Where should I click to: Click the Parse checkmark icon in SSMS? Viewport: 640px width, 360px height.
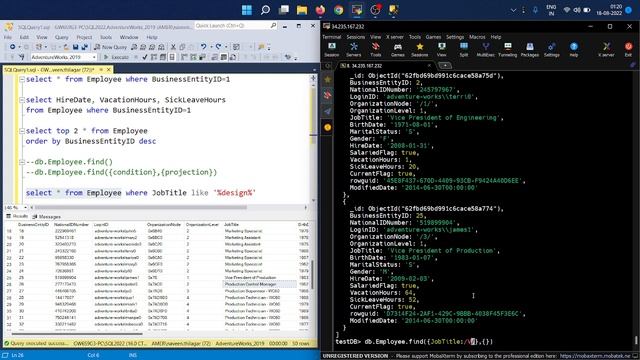click(145, 57)
